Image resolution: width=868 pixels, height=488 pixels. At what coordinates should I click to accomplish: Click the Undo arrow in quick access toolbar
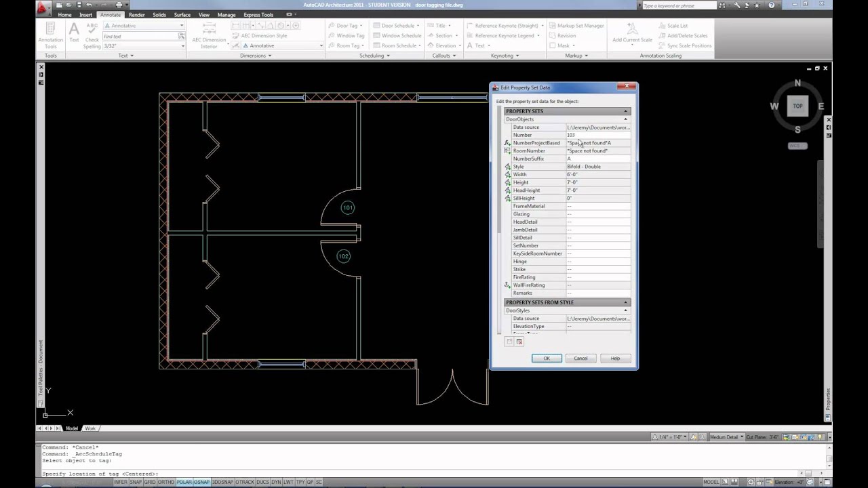pyautogui.click(x=89, y=5)
